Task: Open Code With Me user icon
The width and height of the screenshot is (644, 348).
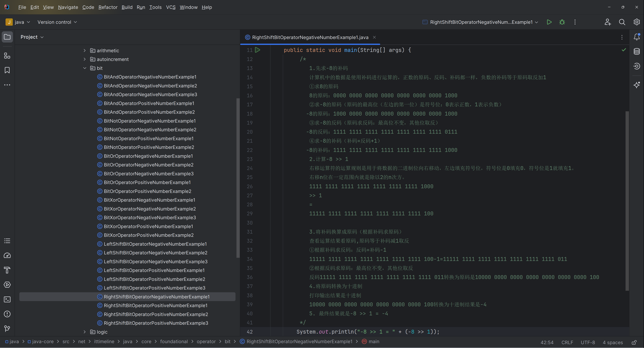Action: tap(608, 22)
